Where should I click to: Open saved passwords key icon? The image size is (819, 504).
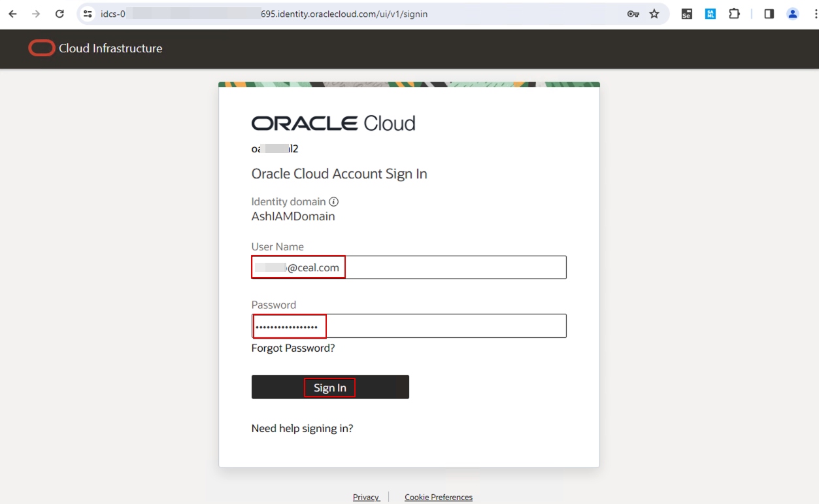pos(633,14)
